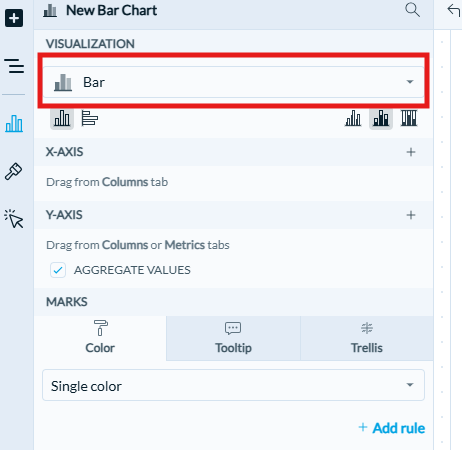
Task: Switch to the Tooltip marks tab
Action: (233, 338)
